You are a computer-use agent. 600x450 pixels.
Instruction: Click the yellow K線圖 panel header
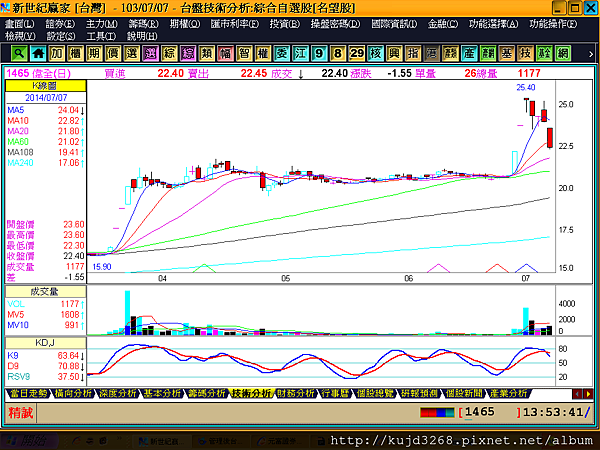tap(46, 86)
